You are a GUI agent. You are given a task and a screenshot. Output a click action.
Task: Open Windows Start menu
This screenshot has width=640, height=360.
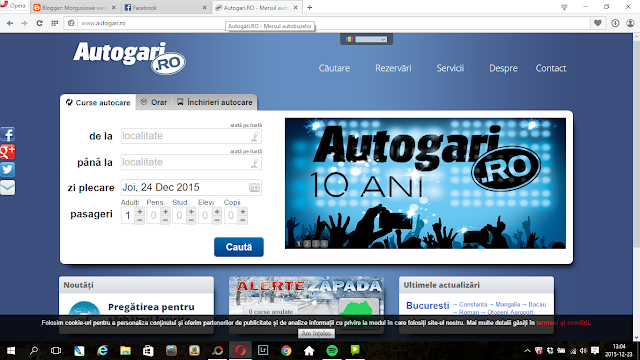(11, 351)
